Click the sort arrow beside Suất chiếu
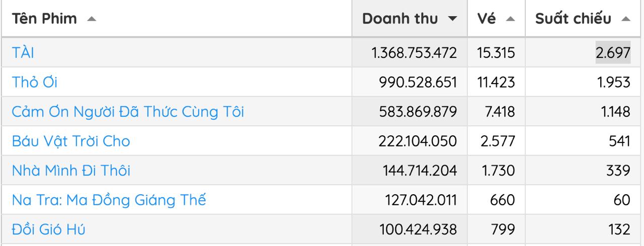This screenshot has height=246, width=644. tap(625, 20)
